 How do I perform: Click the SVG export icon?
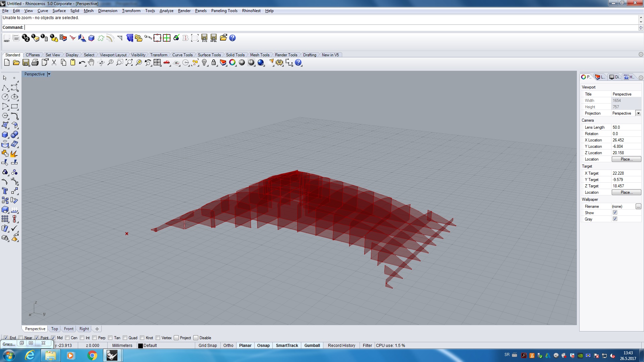204,38
